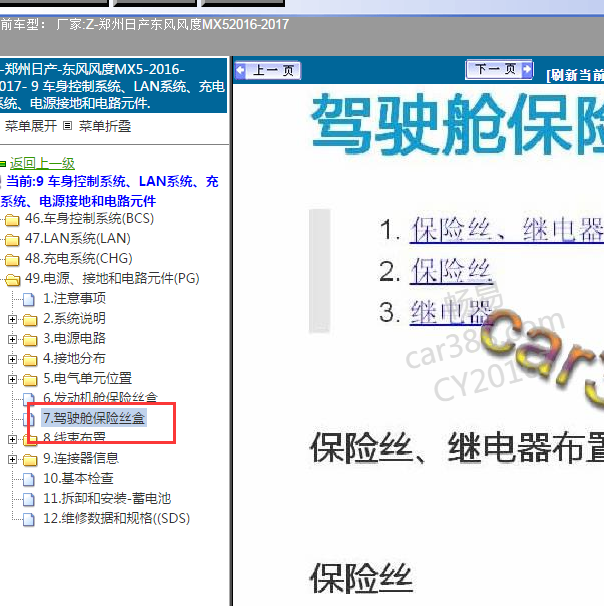Expand the 3.电源电路 plus box
604x606 pixels.
click(12, 339)
